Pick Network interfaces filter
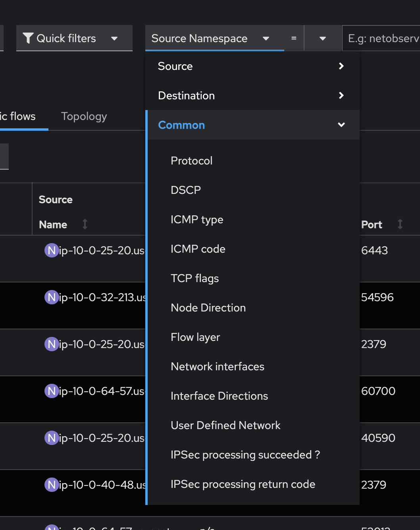 pyautogui.click(x=217, y=366)
